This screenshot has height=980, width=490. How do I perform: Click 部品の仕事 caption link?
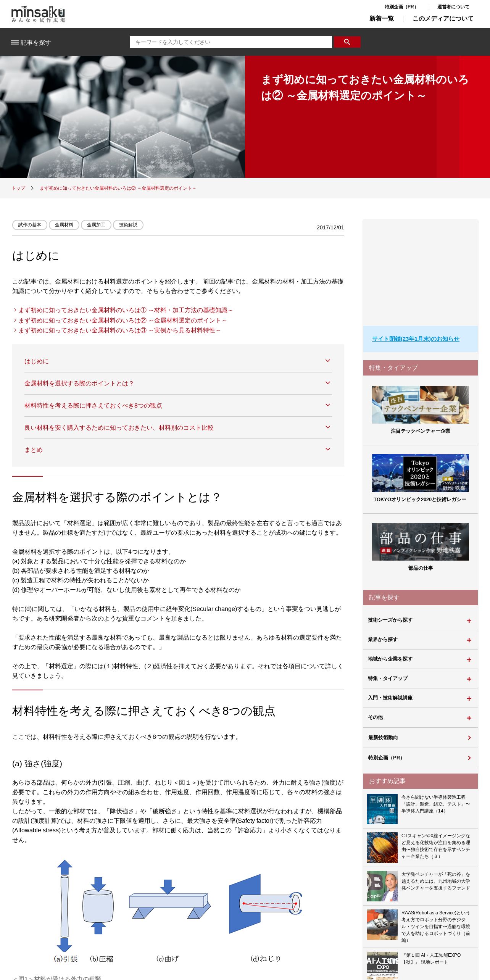click(421, 568)
